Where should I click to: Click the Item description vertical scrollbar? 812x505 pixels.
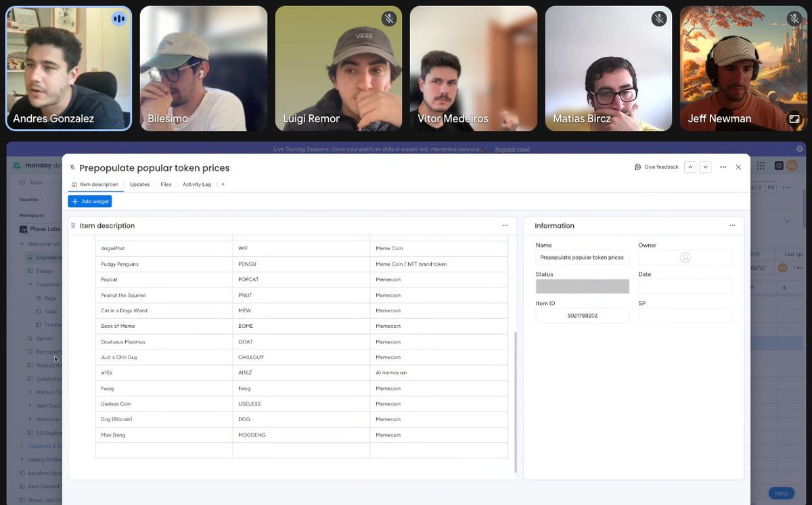coord(515,402)
